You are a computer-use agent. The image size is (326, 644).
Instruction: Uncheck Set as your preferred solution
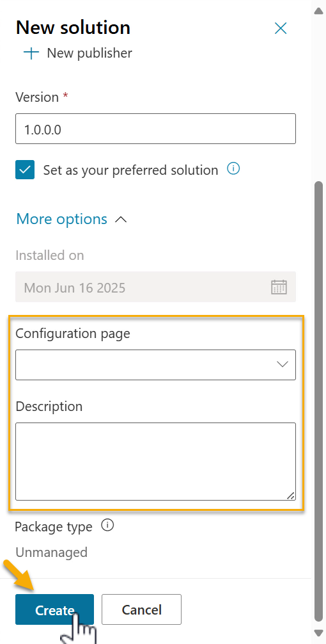[25, 170]
